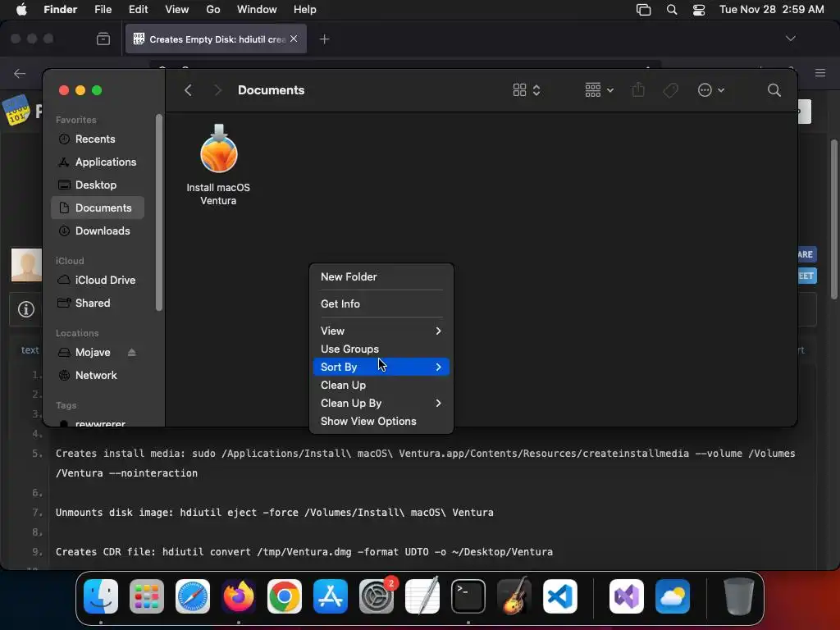The height and width of the screenshot is (630, 840).
Task: Open Finder group-by options dropdown
Action: (599, 90)
